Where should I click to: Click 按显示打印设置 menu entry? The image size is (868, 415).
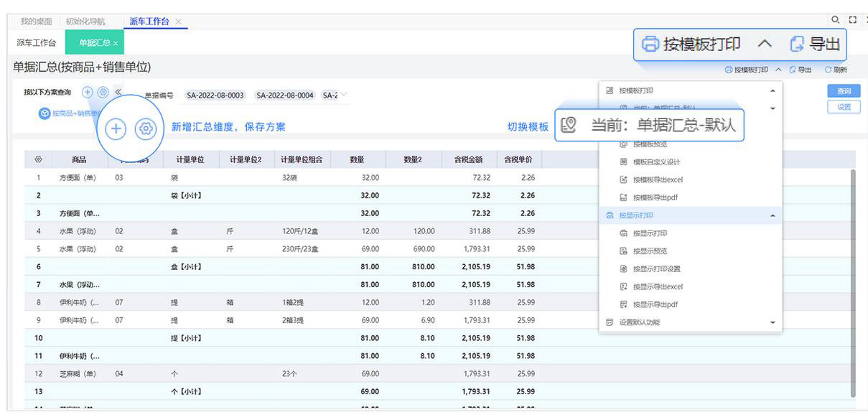[x=655, y=269]
